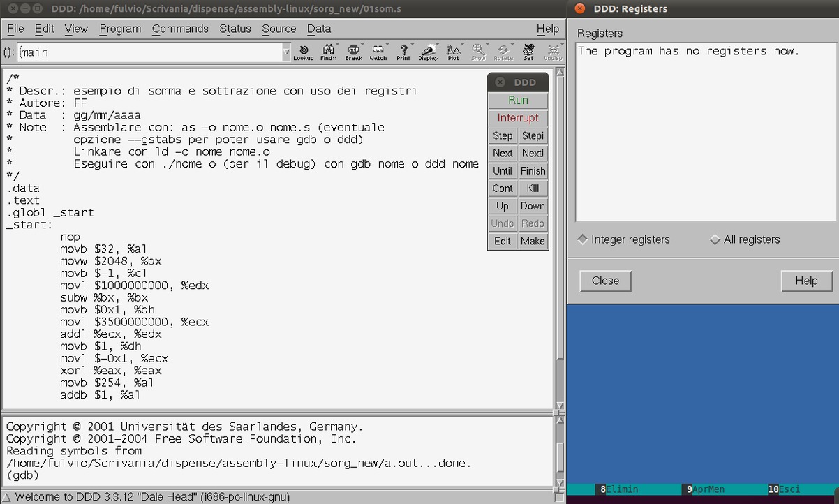The image size is (839, 504).
Task: Select the Integer registers radio option
Action: pos(624,239)
